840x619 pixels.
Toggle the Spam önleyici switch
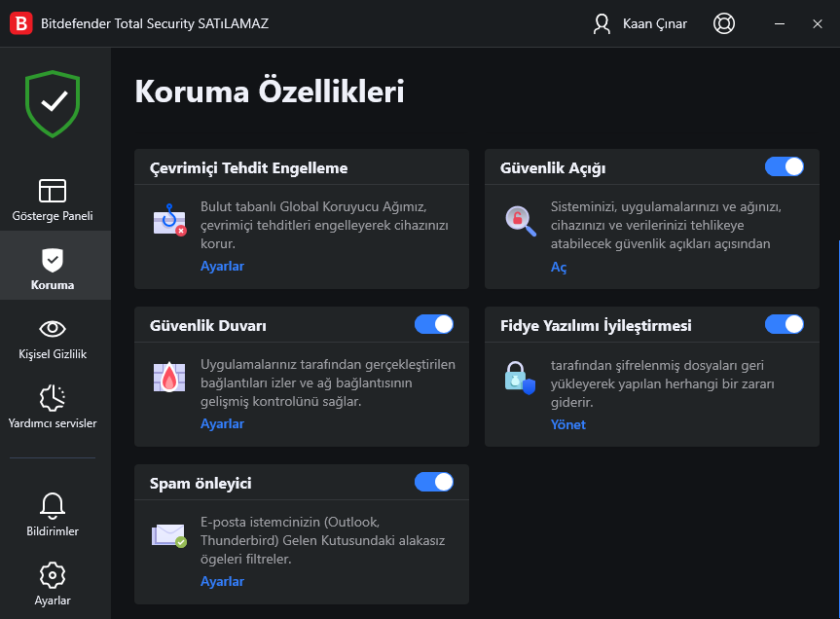pyautogui.click(x=434, y=482)
